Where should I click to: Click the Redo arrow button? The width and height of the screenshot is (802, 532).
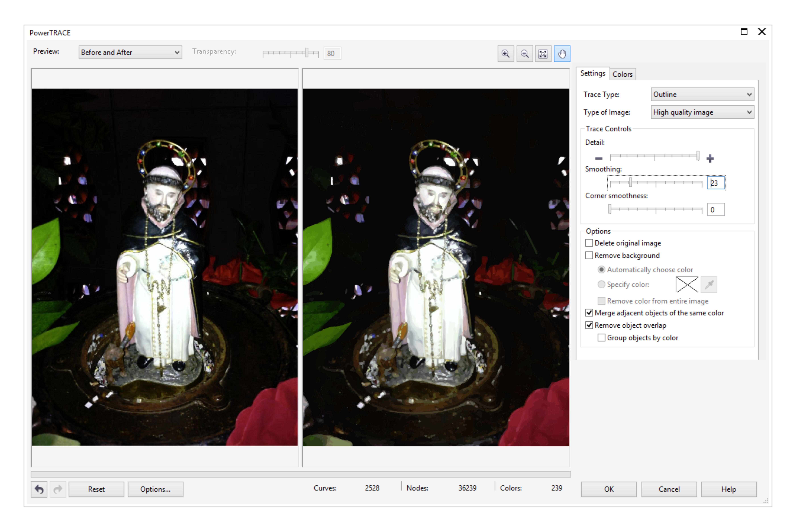[58, 489]
